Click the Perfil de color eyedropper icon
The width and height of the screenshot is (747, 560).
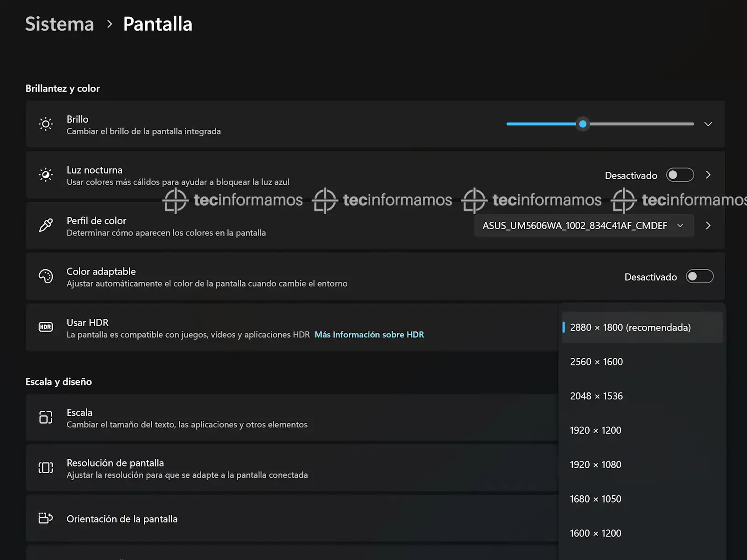click(x=46, y=225)
